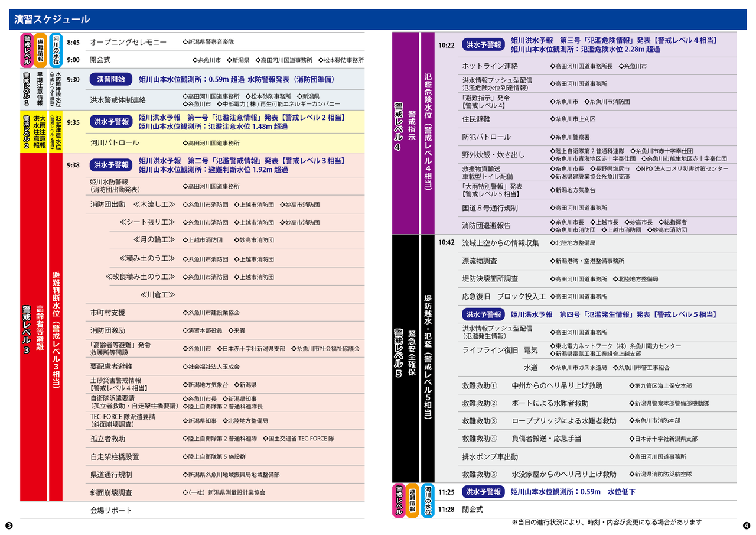
Task: Click the 洪水予警報 badge in the 9:35 row
Action: tap(111, 122)
